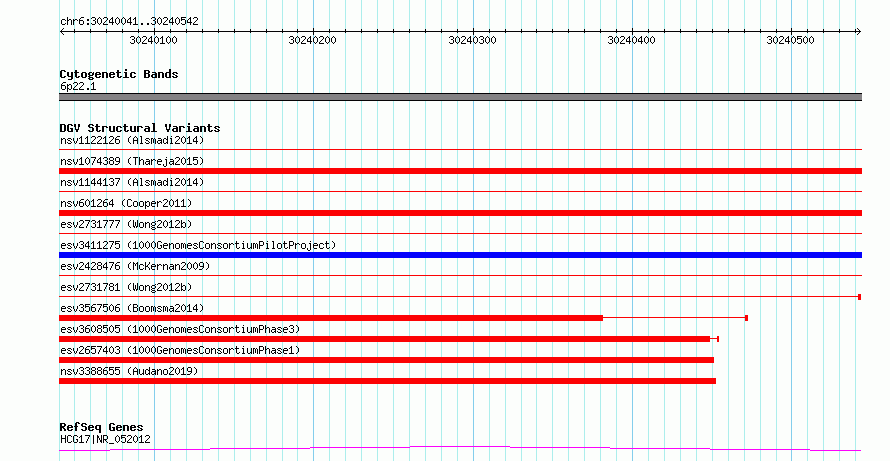Click esv2657403 (1000GenomesConsortiumPhase1) label
The image size is (890, 461).
coord(180,350)
